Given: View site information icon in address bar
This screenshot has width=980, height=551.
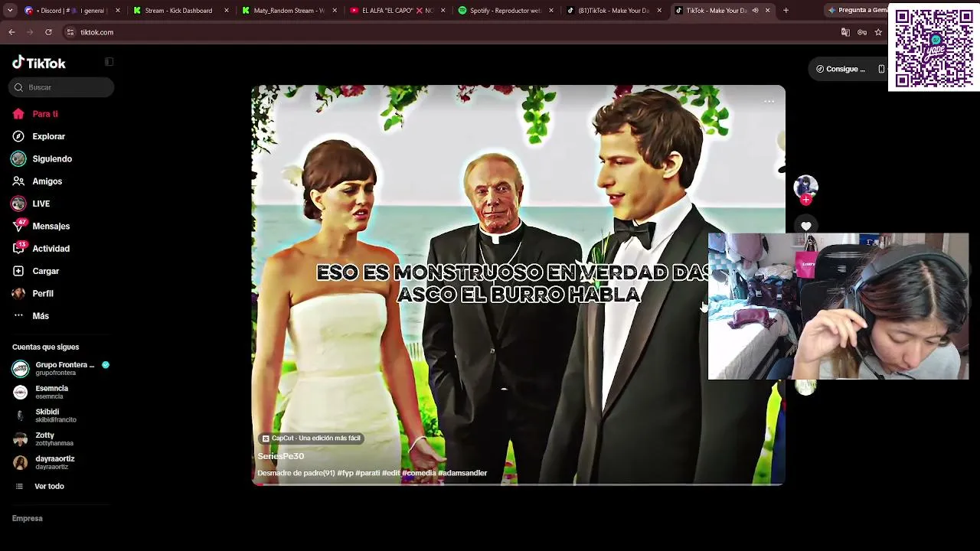Looking at the screenshot, I should click(x=70, y=32).
